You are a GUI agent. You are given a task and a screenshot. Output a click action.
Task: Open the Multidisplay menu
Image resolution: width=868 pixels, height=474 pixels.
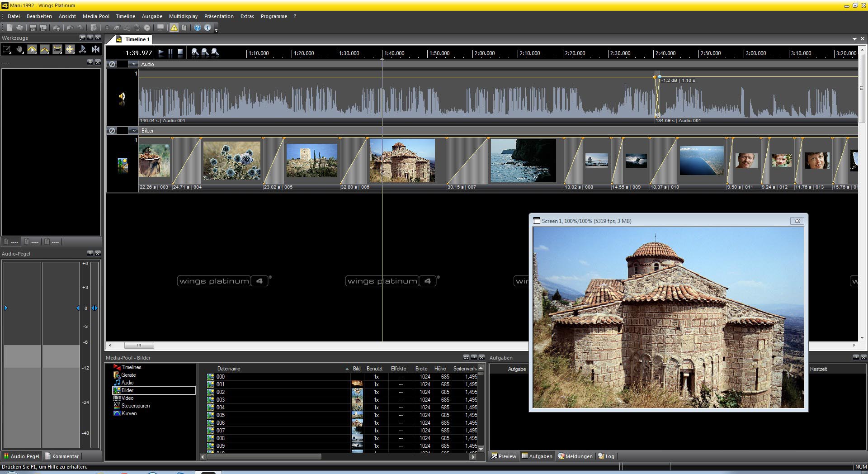pyautogui.click(x=183, y=16)
